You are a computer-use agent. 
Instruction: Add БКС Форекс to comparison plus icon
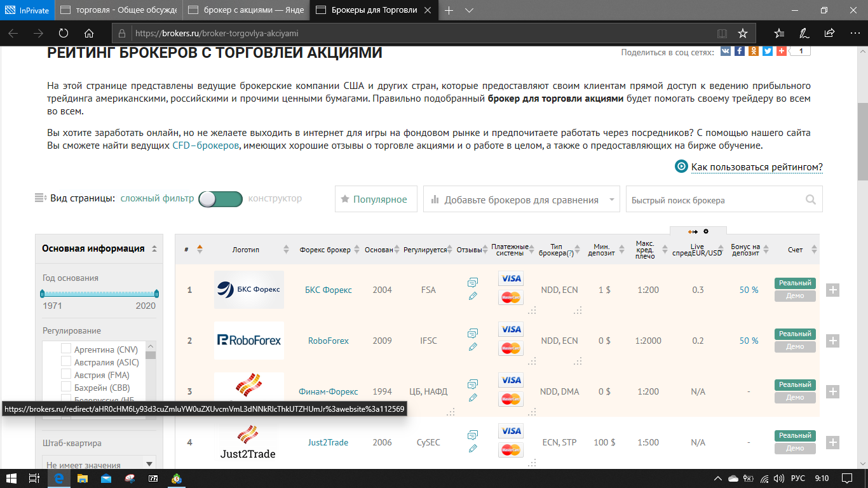tap(833, 290)
